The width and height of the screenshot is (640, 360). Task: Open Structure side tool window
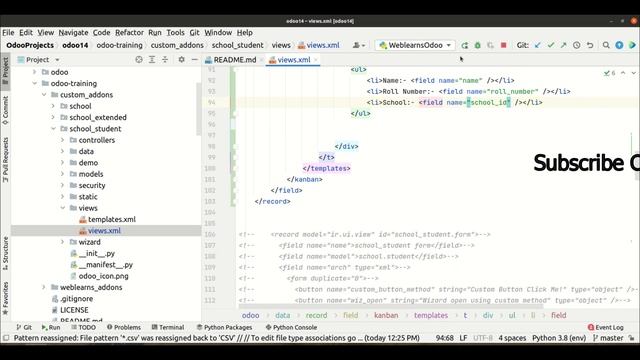pyautogui.click(x=5, y=253)
